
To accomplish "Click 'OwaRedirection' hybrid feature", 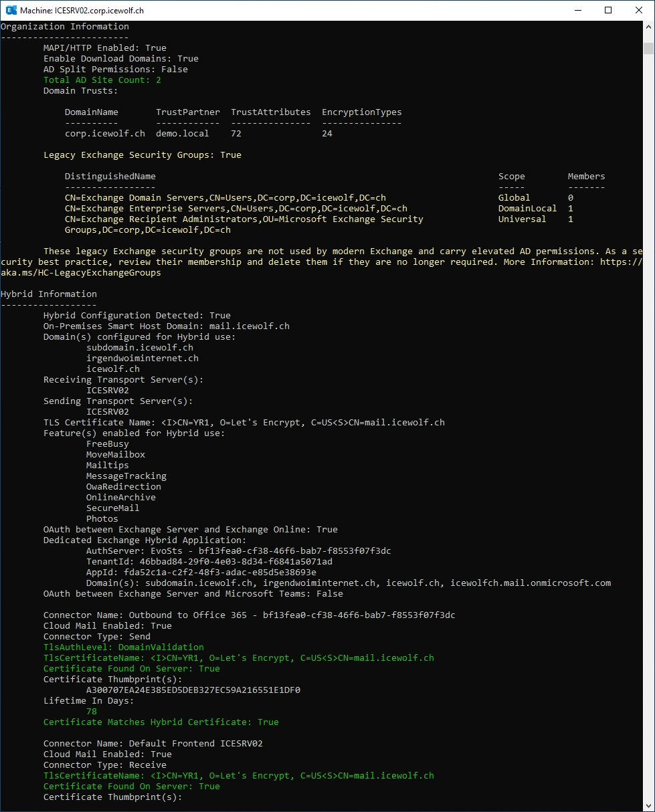I will [124, 487].
